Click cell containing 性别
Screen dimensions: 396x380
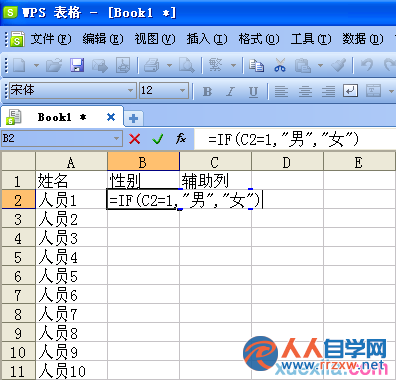click(143, 181)
